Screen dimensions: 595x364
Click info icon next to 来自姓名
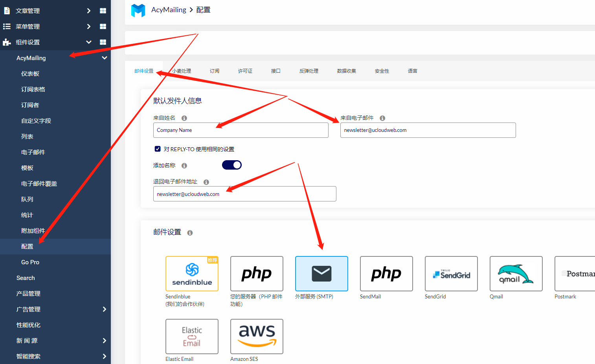point(184,118)
